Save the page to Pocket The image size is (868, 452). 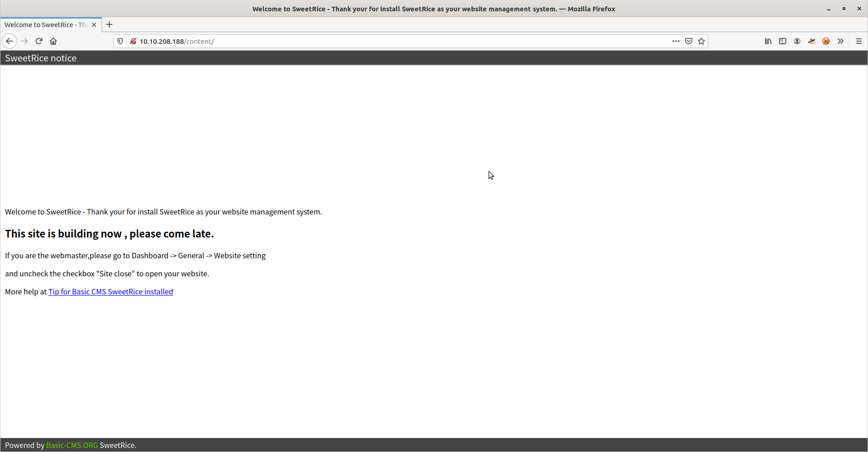coord(689,41)
